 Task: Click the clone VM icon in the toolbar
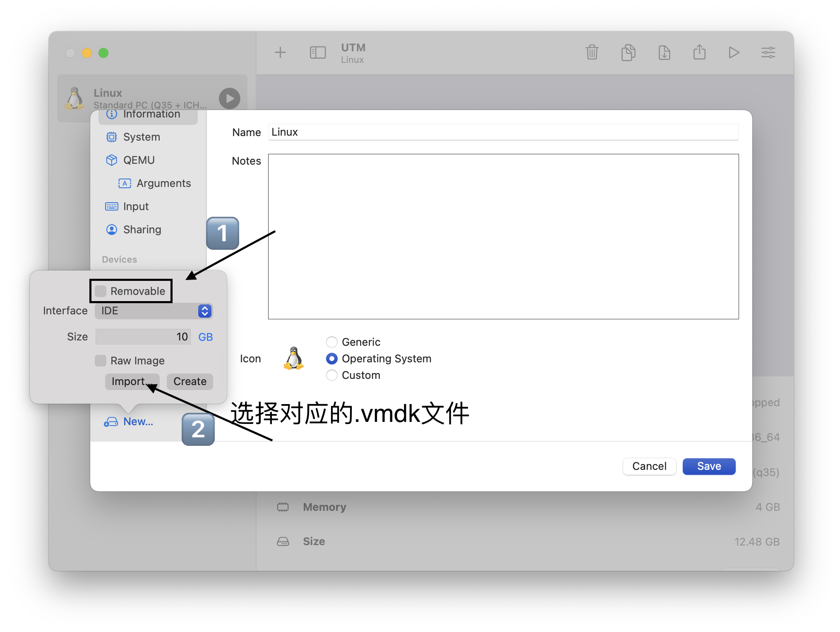click(x=628, y=53)
